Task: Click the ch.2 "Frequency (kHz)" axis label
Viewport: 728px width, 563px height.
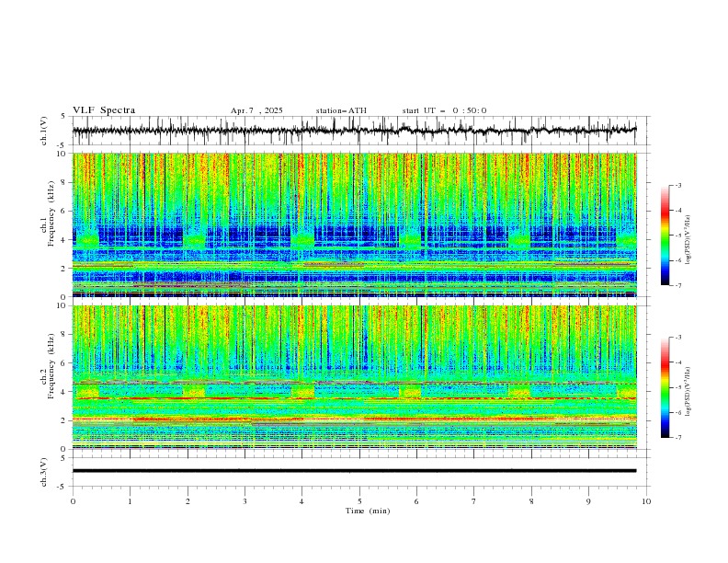Action: click(51, 366)
